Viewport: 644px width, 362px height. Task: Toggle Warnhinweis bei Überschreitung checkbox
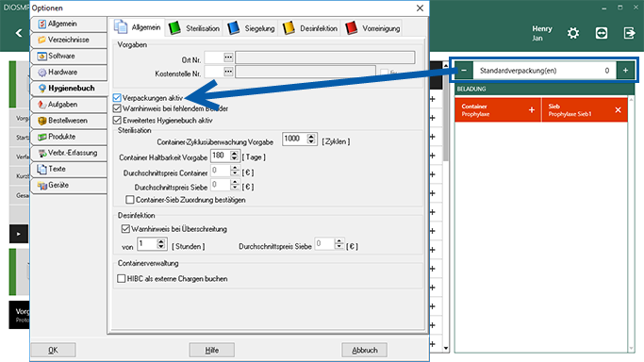click(x=125, y=229)
